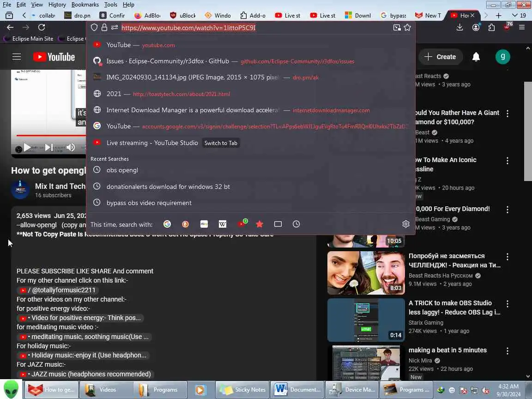Open site permissions icon in address bar
The height and width of the screenshot is (399, 532).
[115, 28]
